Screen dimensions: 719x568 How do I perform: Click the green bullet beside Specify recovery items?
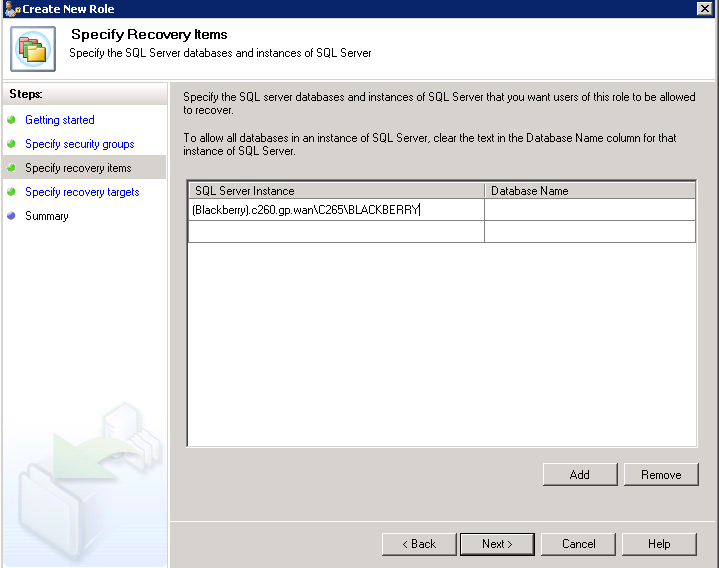[11, 168]
